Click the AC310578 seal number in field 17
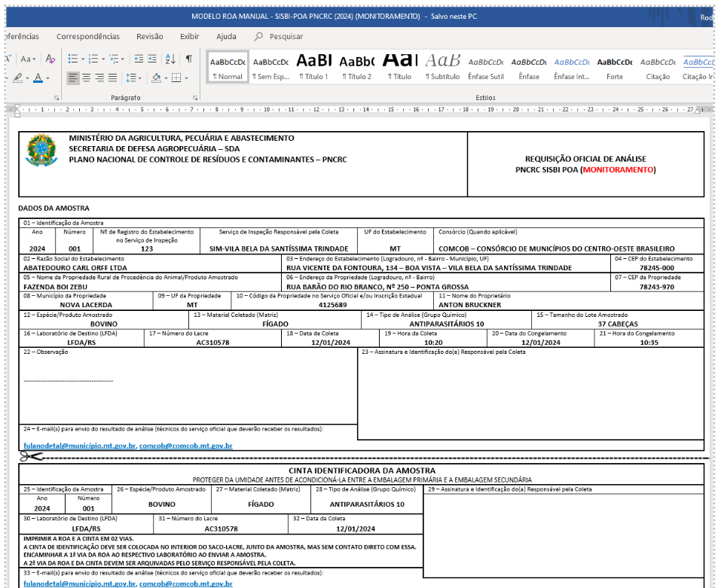Screen dimensions: 718x588 (x=212, y=343)
